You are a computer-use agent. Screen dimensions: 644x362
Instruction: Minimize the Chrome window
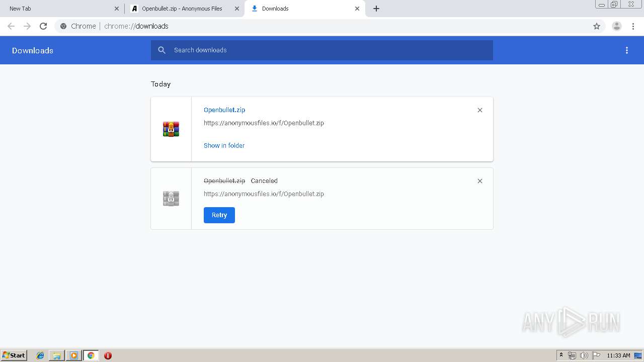(602, 5)
